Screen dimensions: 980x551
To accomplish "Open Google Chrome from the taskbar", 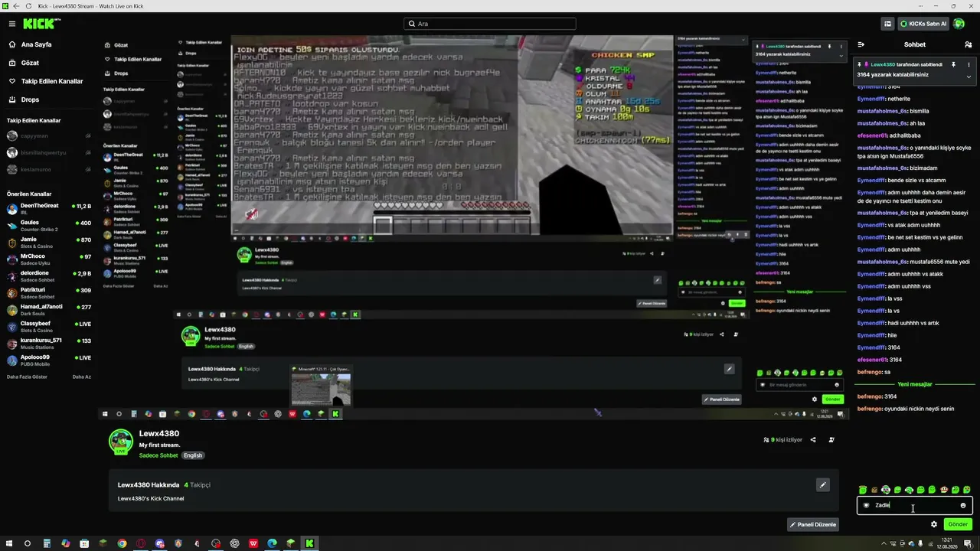I will click(122, 543).
